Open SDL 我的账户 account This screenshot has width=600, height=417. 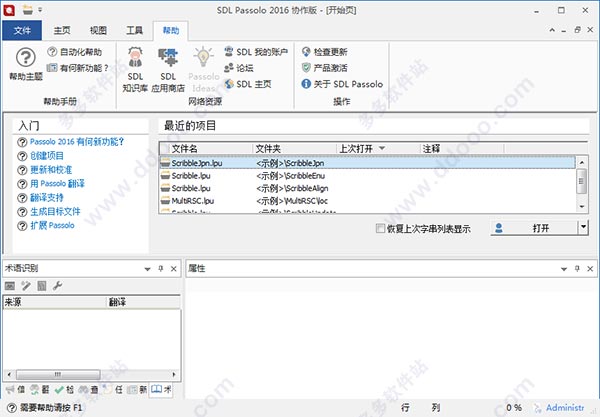click(256, 52)
